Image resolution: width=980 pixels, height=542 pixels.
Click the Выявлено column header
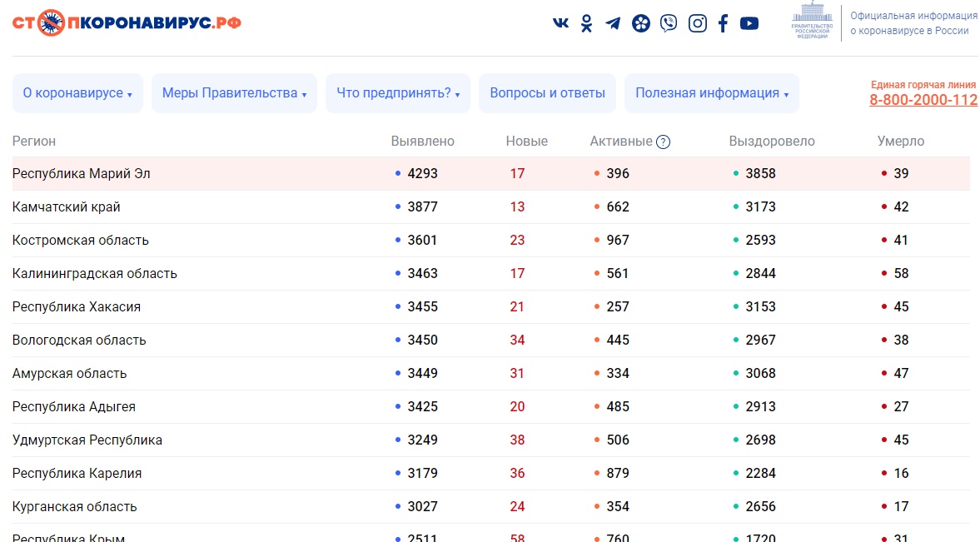click(x=422, y=142)
